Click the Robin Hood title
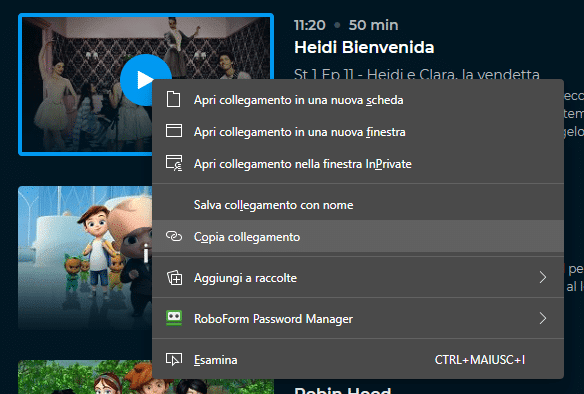The image size is (584, 394). [343, 391]
